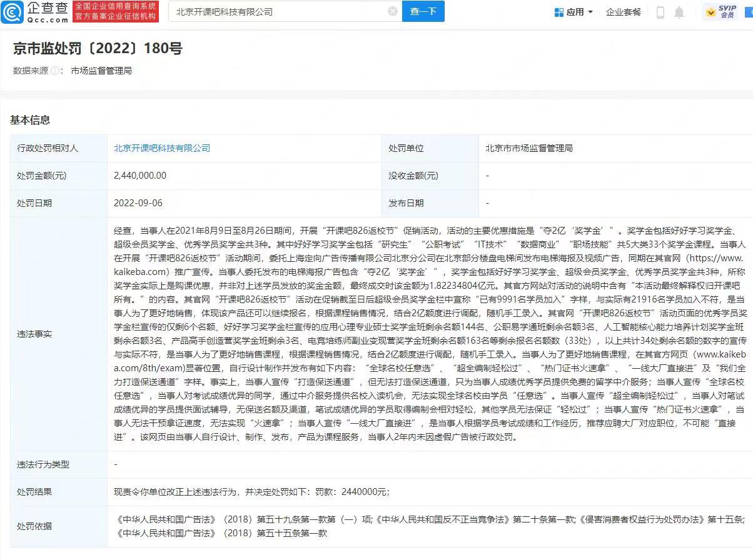
Task: Click 市场监督管理局 data source text
Action: point(101,71)
